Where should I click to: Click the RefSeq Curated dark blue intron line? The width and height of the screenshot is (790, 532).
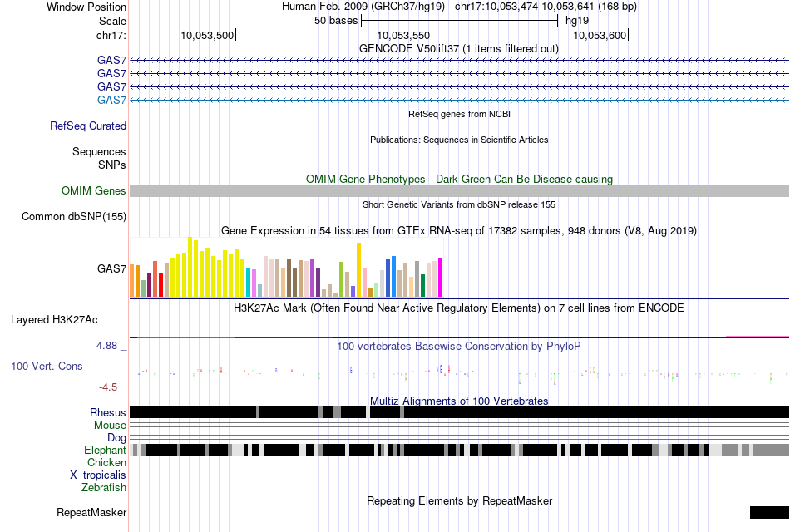(459, 126)
